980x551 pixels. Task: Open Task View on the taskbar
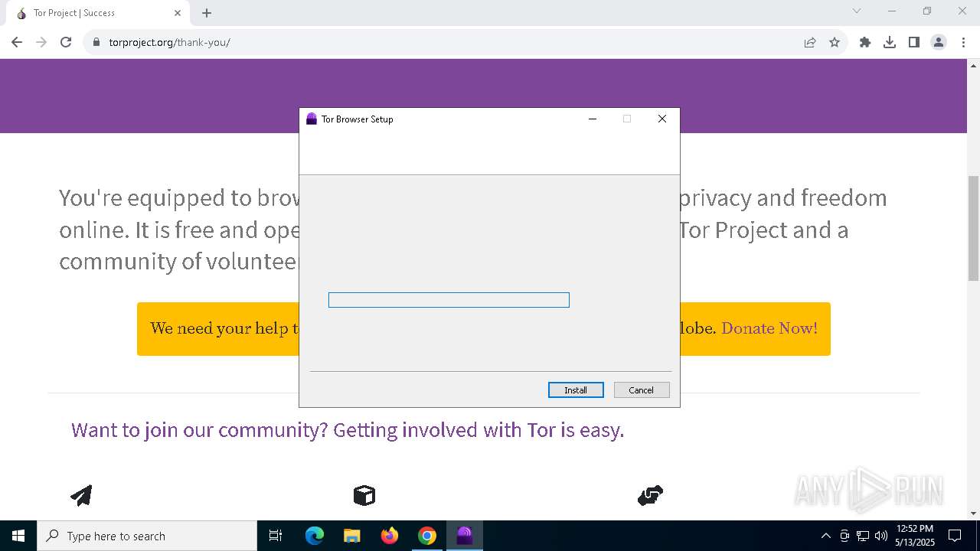click(276, 536)
